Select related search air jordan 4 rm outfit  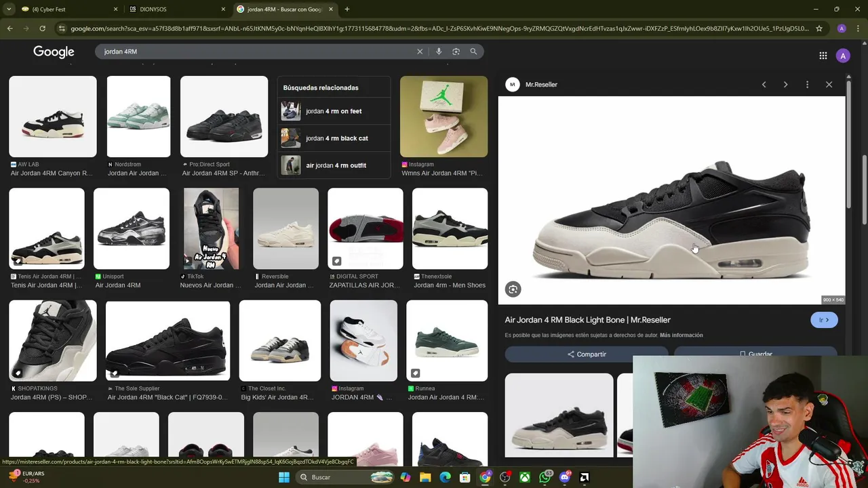click(334, 165)
